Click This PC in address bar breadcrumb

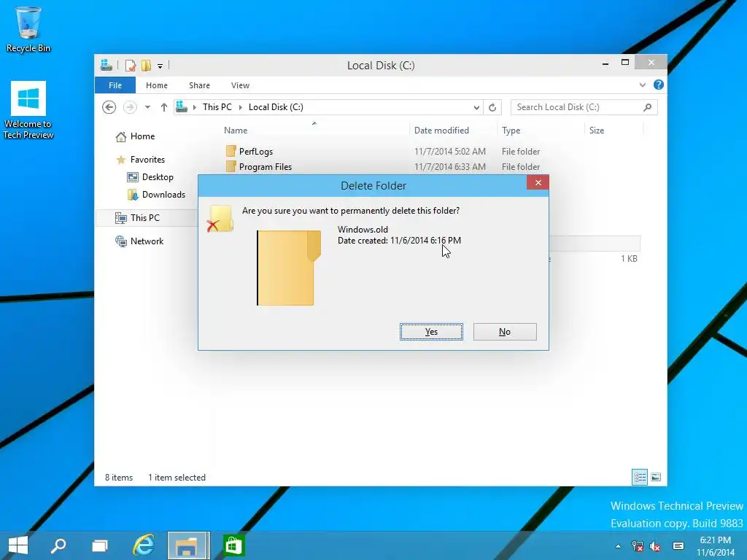217,107
